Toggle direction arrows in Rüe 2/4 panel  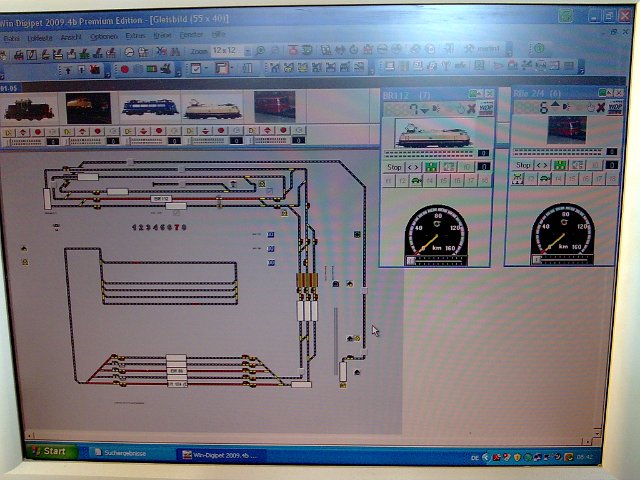point(542,165)
